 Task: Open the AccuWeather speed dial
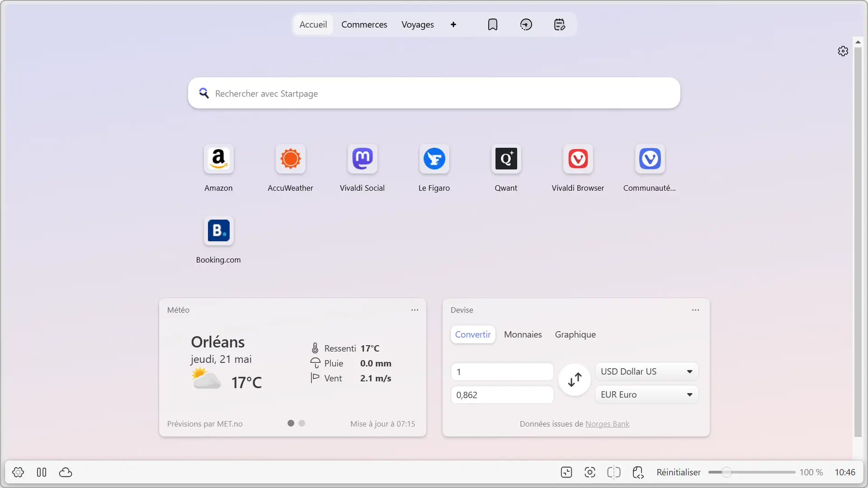(290, 159)
